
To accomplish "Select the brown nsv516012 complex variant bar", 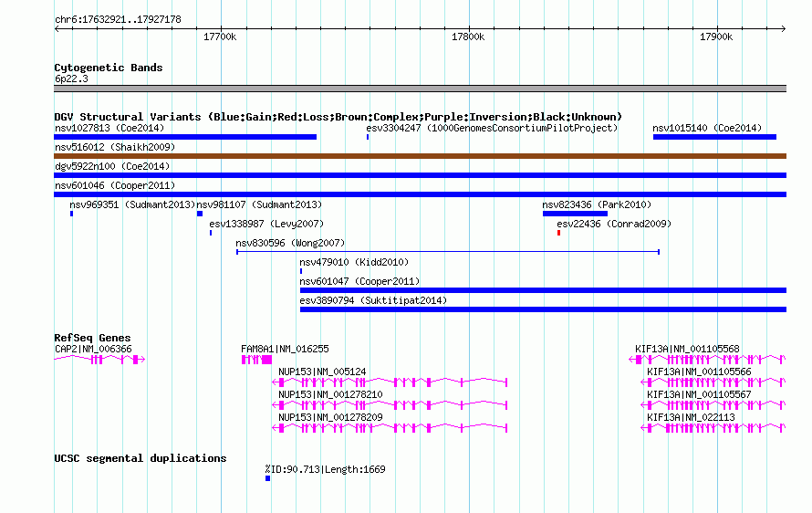I will click(x=420, y=156).
